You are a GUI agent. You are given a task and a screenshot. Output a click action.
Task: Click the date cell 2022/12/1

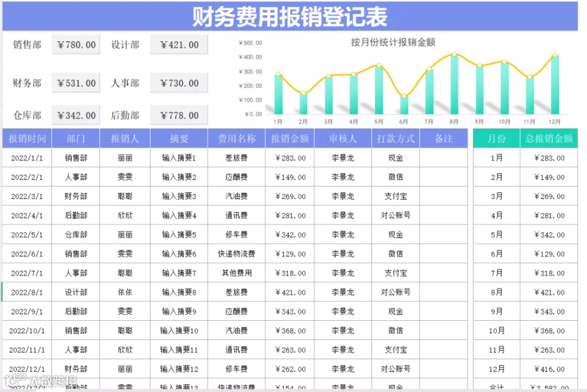[x=27, y=369]
